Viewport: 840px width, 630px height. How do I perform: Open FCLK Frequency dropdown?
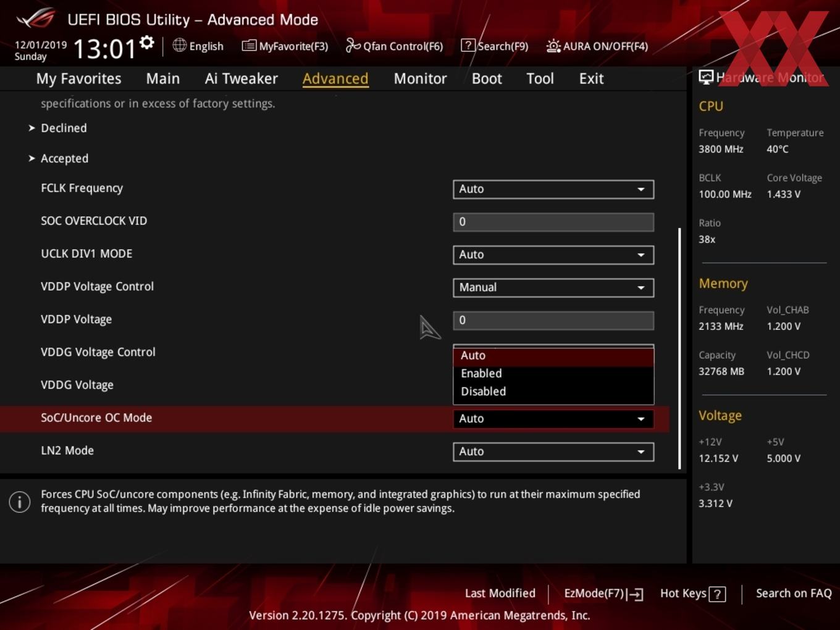coord(553,189)
